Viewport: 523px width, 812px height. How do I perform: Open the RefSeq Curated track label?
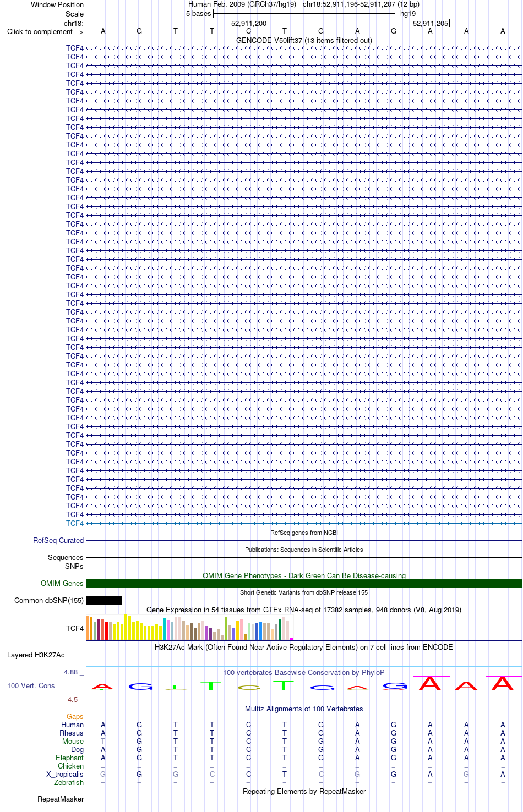pos(58,540)
